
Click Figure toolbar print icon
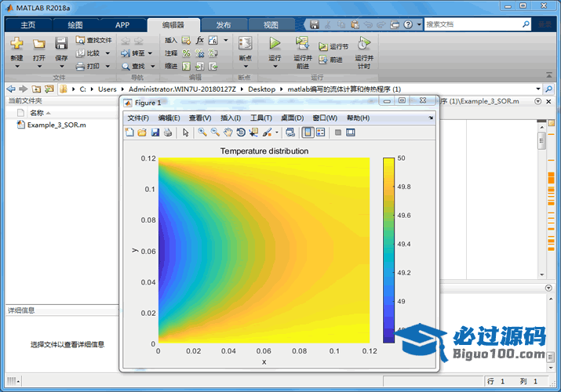tap(168, 132)
